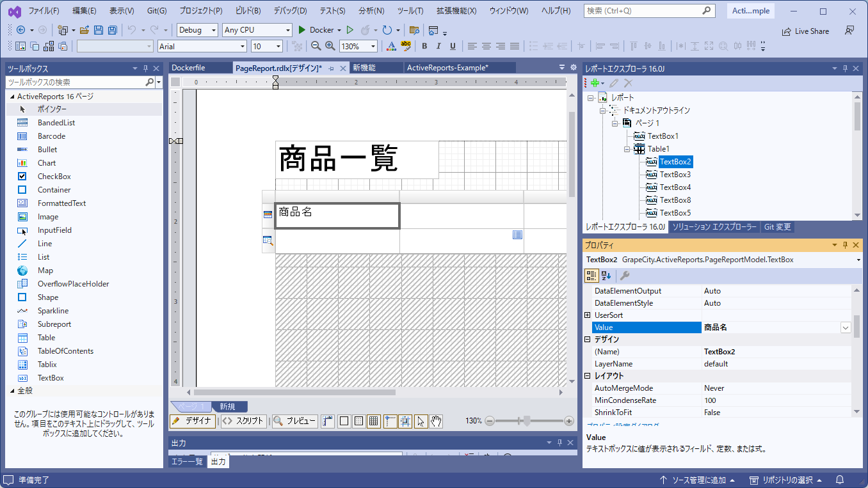Open the 130% zoom dropdown

tap(358, 46)
